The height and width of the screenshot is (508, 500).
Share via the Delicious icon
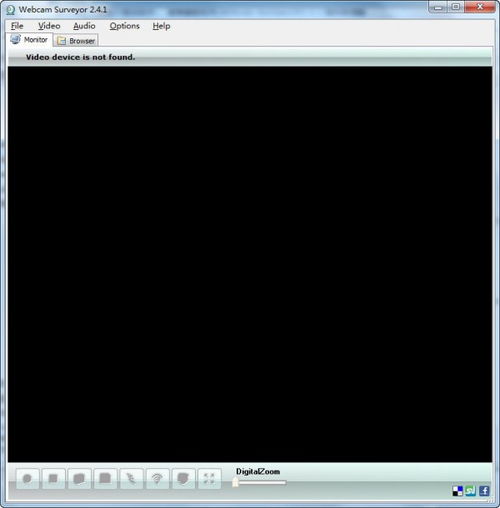(458, 491)
